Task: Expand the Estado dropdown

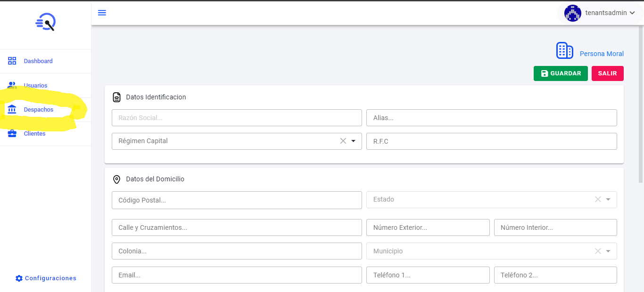Action: coord(608,199)
